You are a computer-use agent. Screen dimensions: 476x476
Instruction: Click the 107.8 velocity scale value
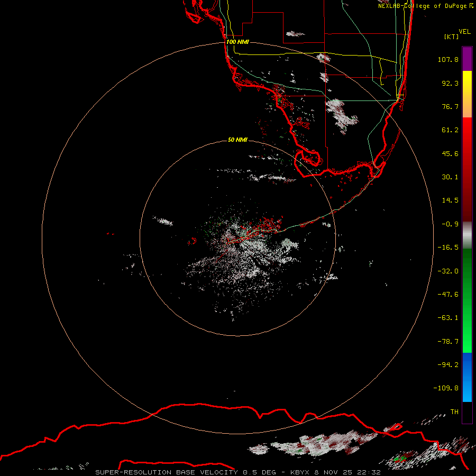[448, 59]
